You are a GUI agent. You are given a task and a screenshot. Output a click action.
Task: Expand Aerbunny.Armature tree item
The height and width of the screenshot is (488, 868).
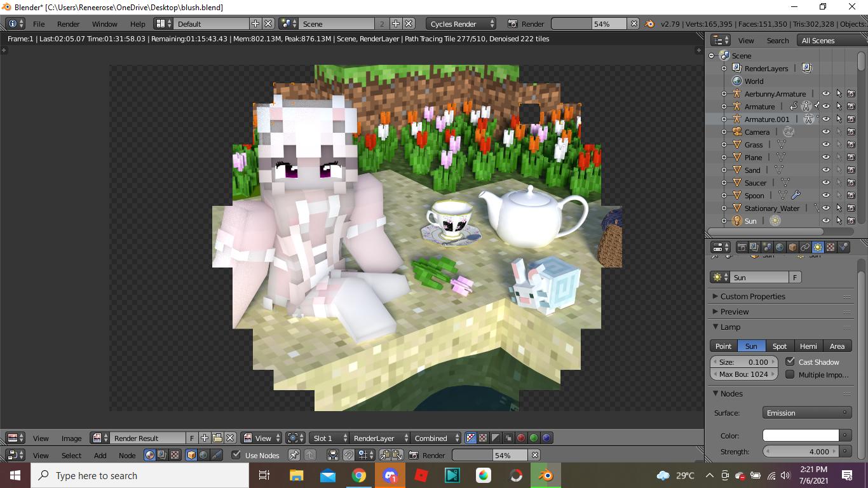724,93
